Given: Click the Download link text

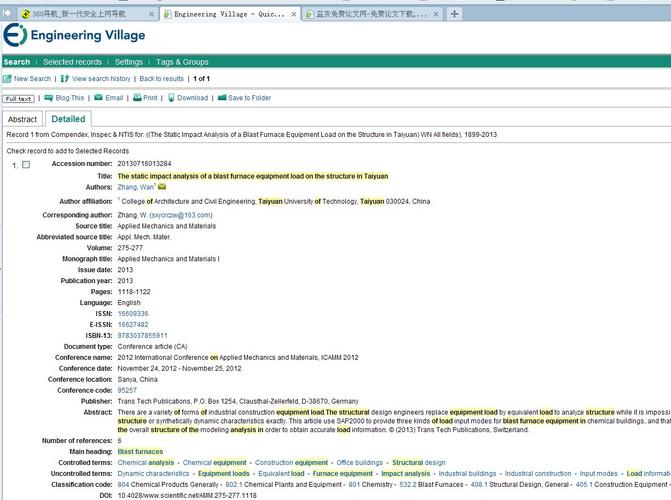Looking at the screenshot, I should pyautogui.click(x=193, y=98).
